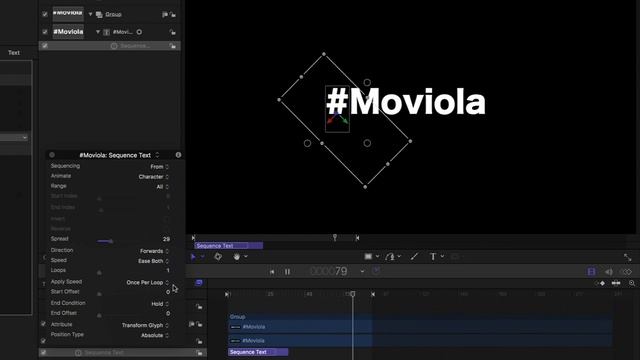Click the flag icon on Group row
The width and height of the screenshot is (640, 360).
pos(164,15)
